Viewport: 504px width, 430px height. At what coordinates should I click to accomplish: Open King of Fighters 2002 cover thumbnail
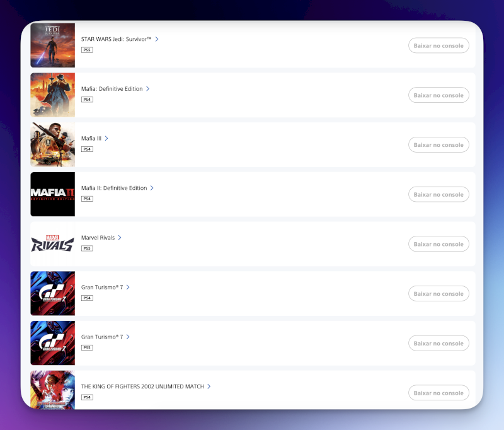53,390
